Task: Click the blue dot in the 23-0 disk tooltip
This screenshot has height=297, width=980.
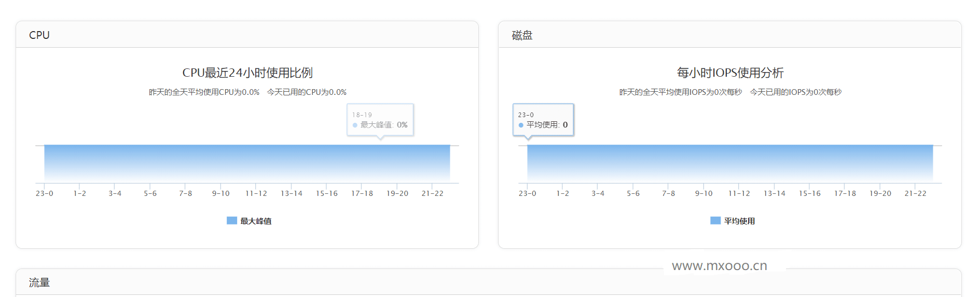Action: coord(521,125)
